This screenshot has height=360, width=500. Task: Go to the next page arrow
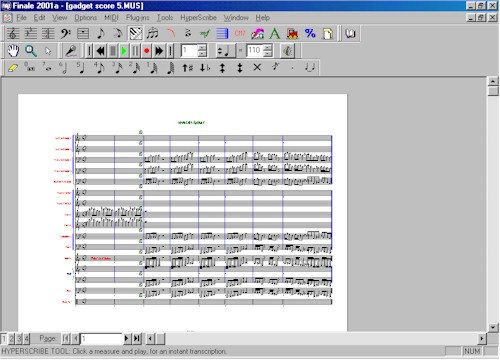click(126, 339)
